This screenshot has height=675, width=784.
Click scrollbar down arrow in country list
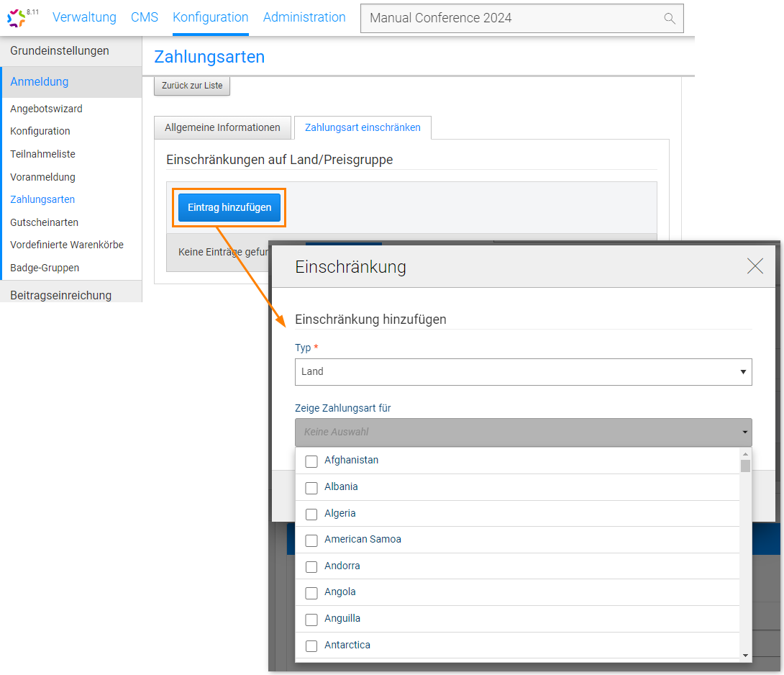[x=746, y=656]
